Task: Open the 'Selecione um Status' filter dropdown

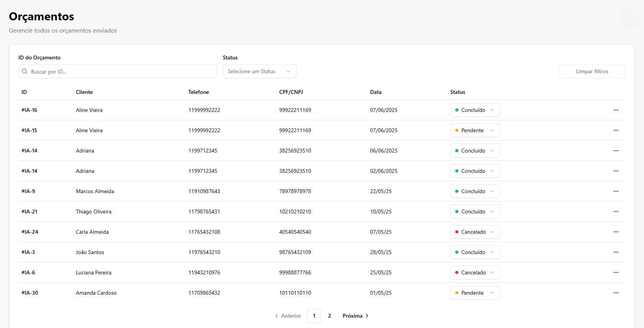Action: pyautogui.click(x=259, y=71)
